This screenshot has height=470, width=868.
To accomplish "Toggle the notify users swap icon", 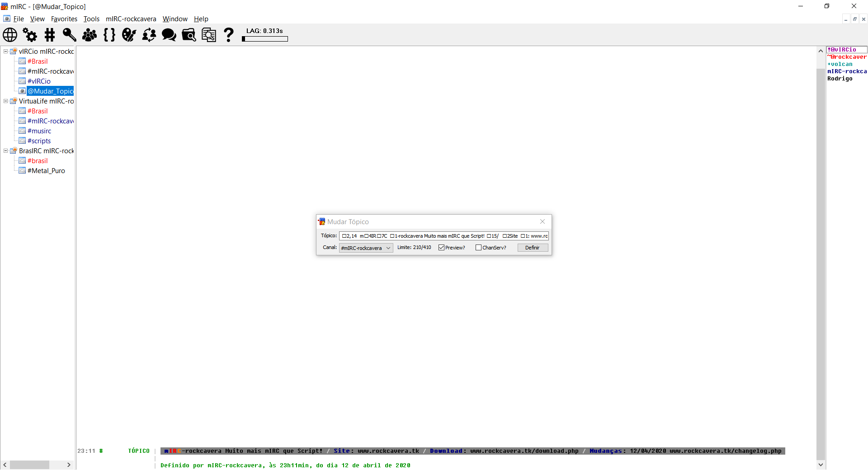I will point(149,35).
